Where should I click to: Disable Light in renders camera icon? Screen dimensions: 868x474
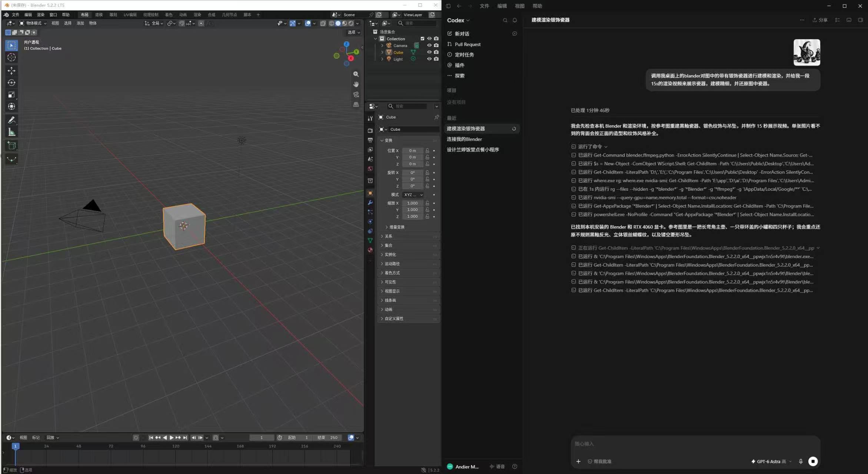tap(436, 59)
